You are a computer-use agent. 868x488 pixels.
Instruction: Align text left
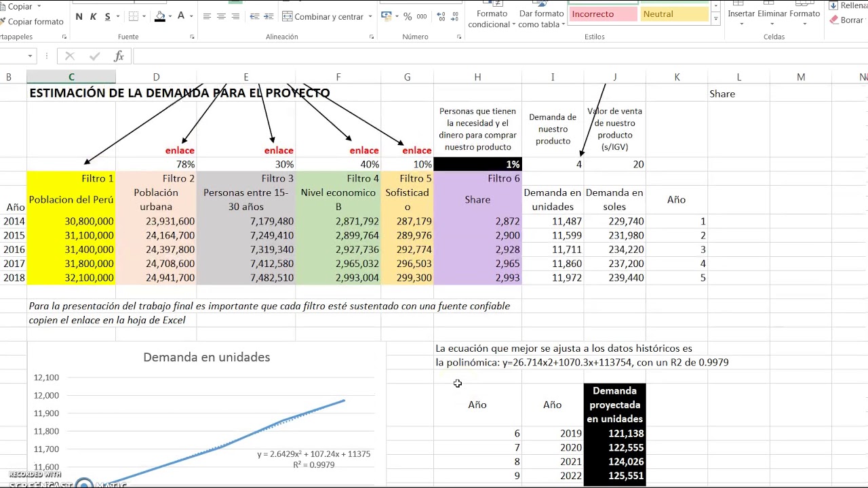(207, 16)
